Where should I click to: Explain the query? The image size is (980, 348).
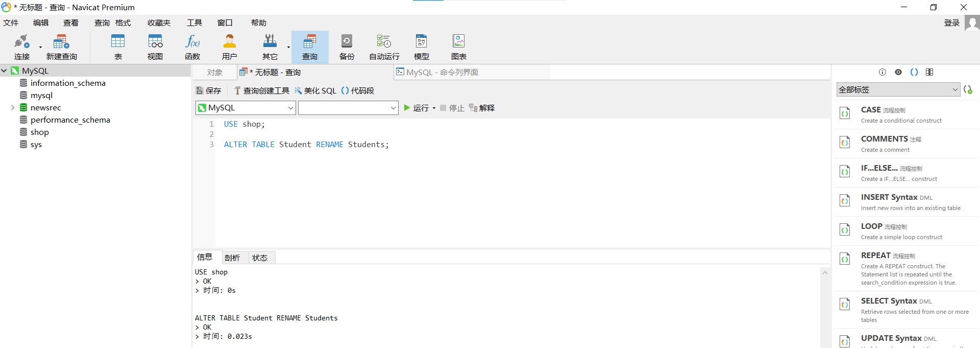(x=482, y=108)
